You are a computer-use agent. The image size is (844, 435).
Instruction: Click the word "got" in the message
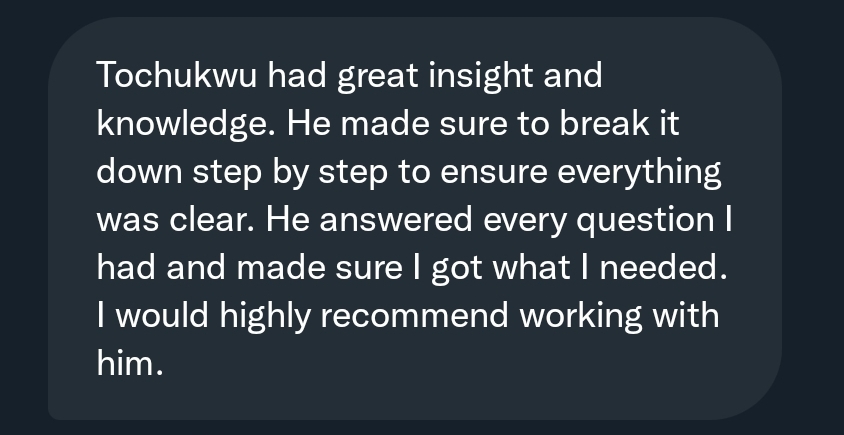coord(456,269)
